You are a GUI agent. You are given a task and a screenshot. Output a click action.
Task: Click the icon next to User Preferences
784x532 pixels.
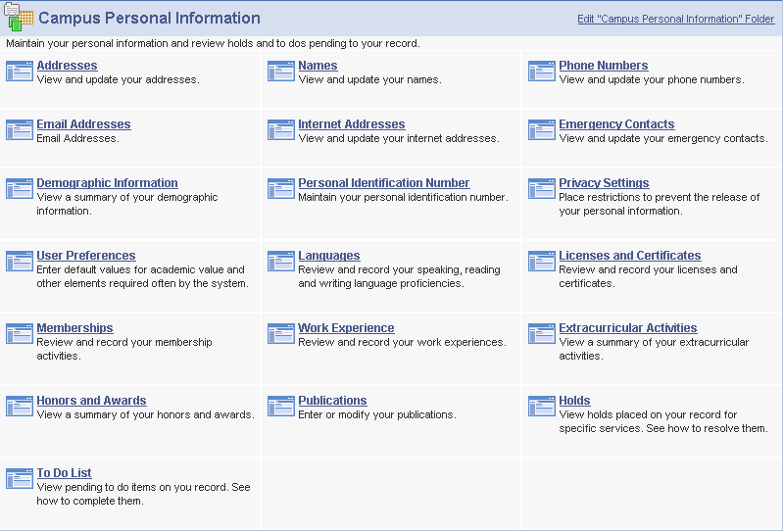[20, 261]
